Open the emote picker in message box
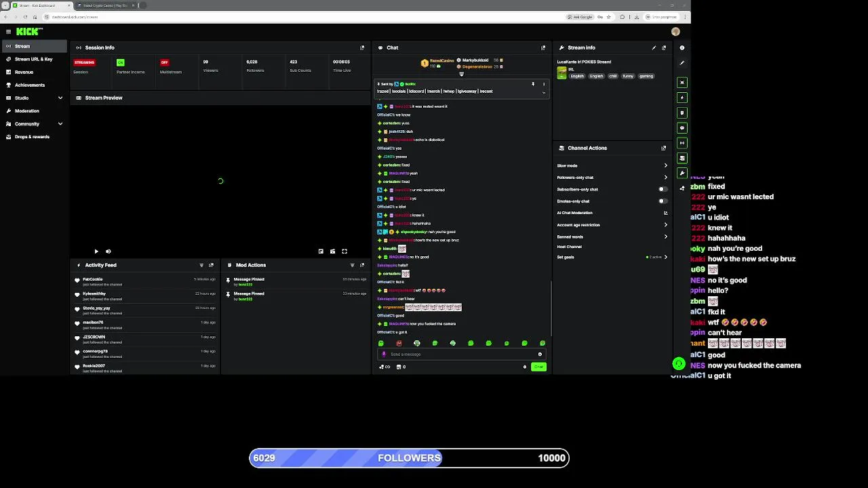 click(x=540, y=354)
